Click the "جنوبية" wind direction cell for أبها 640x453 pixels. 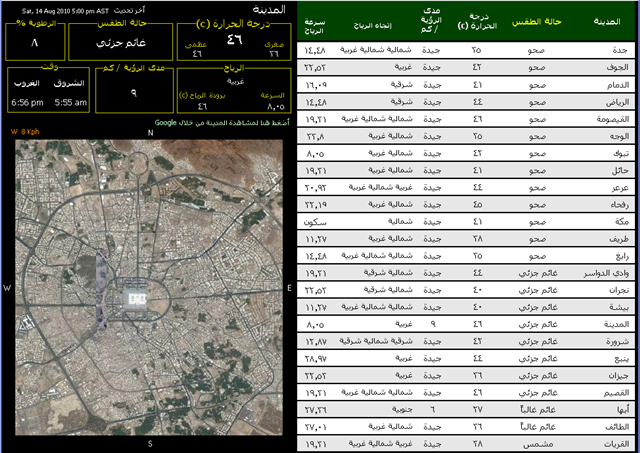(x=402, y=409)
